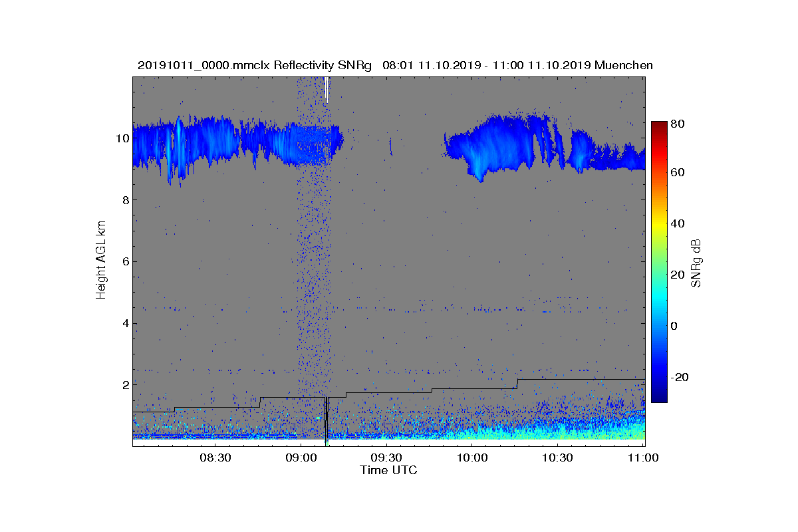Click the 09:30 time tick label
Screen dimensions: 798x532
(x=386, y=458)
